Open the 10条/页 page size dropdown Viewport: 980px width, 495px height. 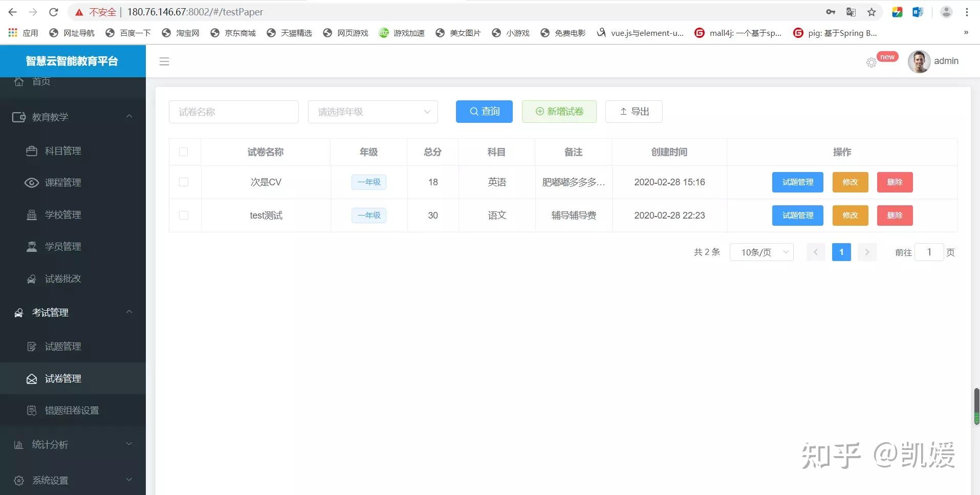(x=761, y=252)
